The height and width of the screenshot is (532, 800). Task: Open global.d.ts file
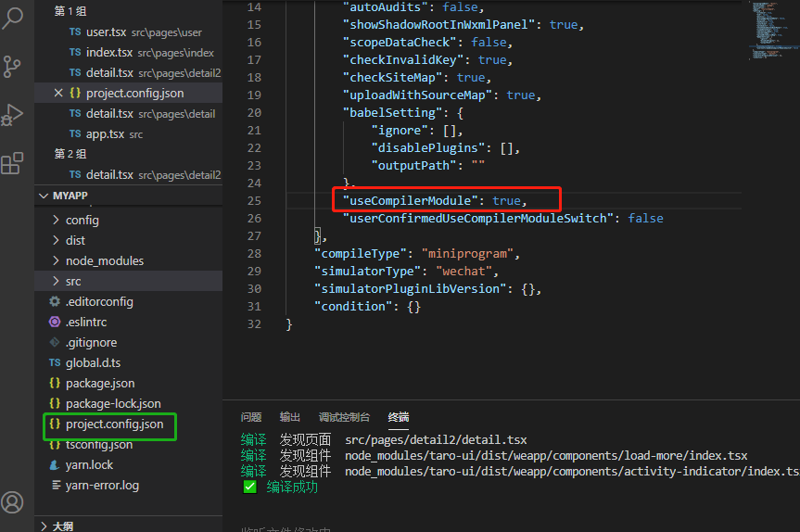point(129,362)
